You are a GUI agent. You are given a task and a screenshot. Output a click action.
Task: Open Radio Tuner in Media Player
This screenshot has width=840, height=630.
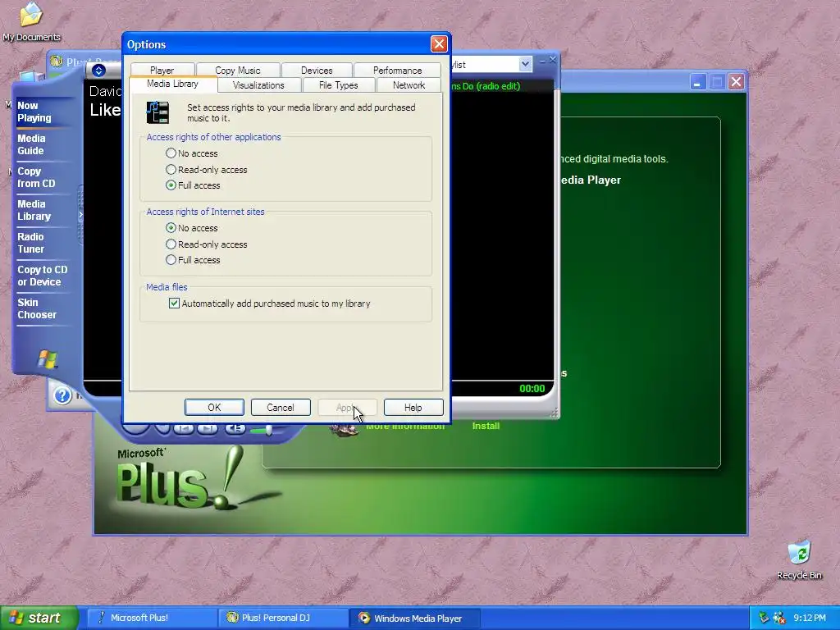point(30,243)
